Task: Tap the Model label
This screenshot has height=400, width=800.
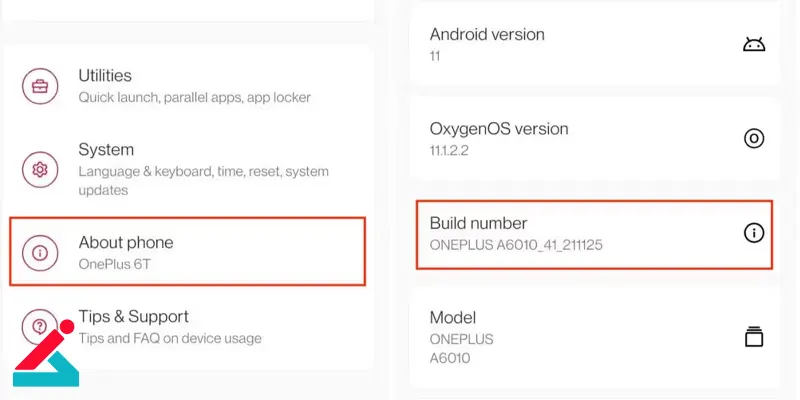Action: coord(453,317)
